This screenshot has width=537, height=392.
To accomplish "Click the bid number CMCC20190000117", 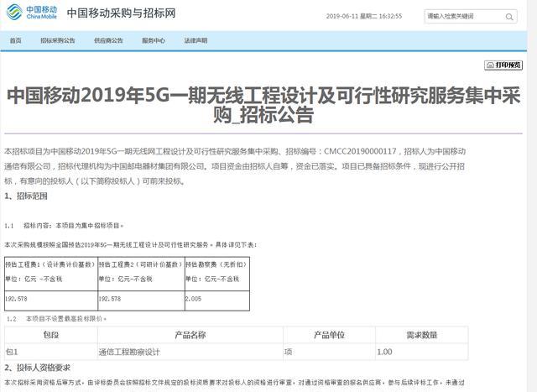I will point(360,151).
